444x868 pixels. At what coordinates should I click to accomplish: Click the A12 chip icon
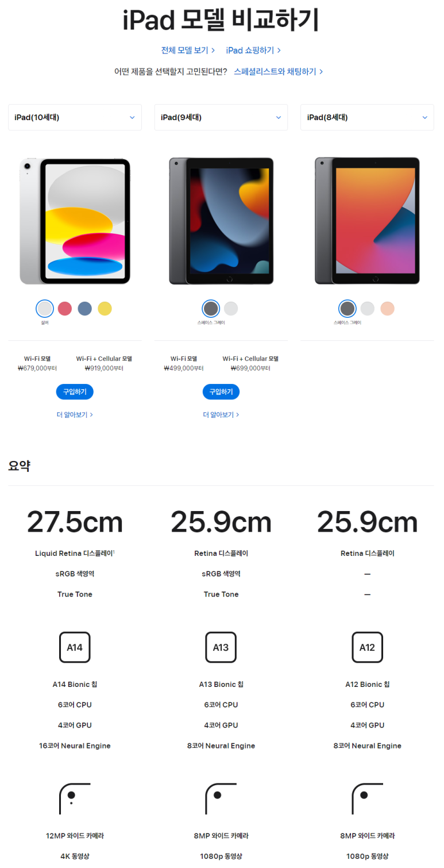point(367,647)
